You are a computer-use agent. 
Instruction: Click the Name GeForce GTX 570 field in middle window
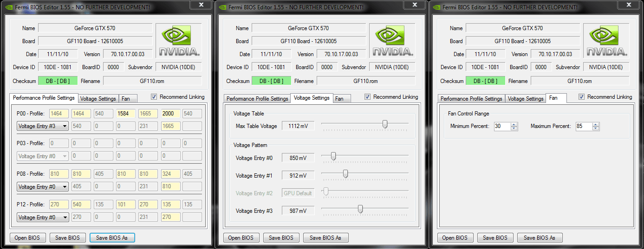tap(308, 28)
